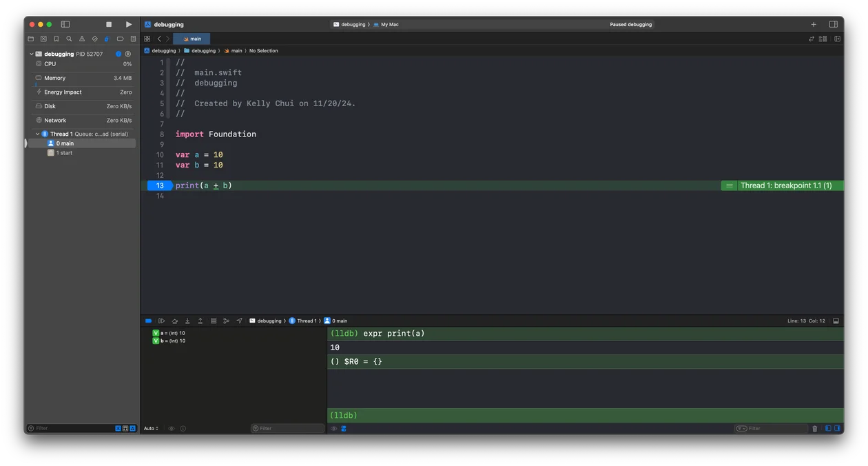Screen dimensions: 868x466
Task: Open the 'debugging' scheme selector in toolbar
Action: [349, 24]
